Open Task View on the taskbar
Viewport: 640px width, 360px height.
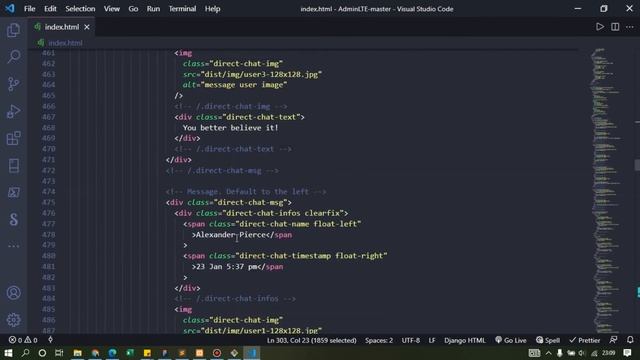click(59, 353)
